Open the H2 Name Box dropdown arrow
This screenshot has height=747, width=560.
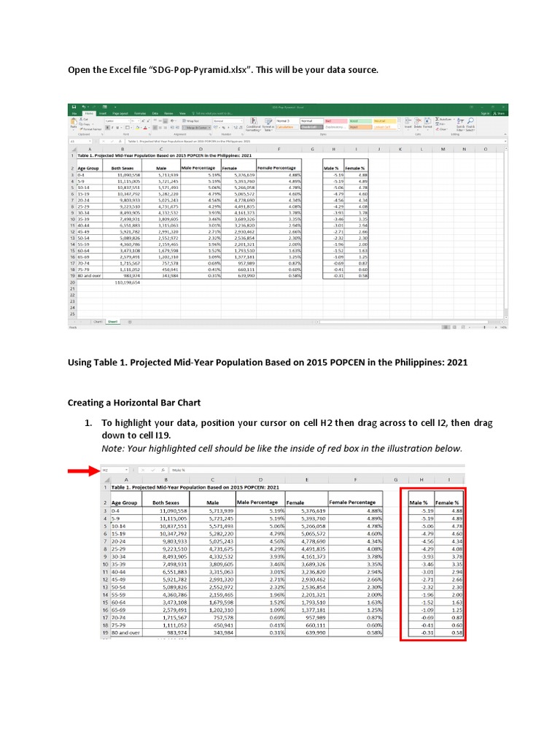(127, 471)
